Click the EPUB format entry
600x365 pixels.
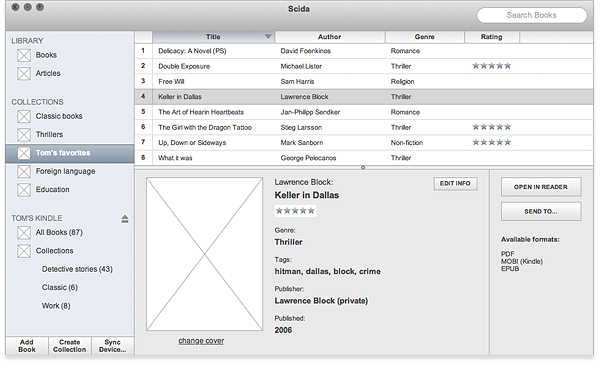pos(510,269)
